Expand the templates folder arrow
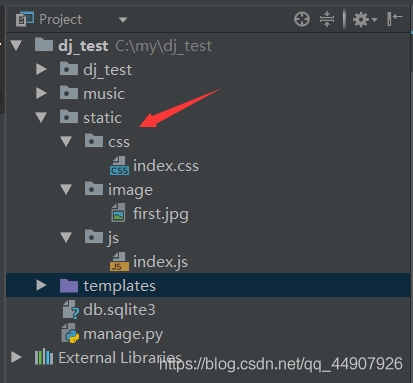The image size is (413, 383). pyautogui.click(x=41, y=285)
